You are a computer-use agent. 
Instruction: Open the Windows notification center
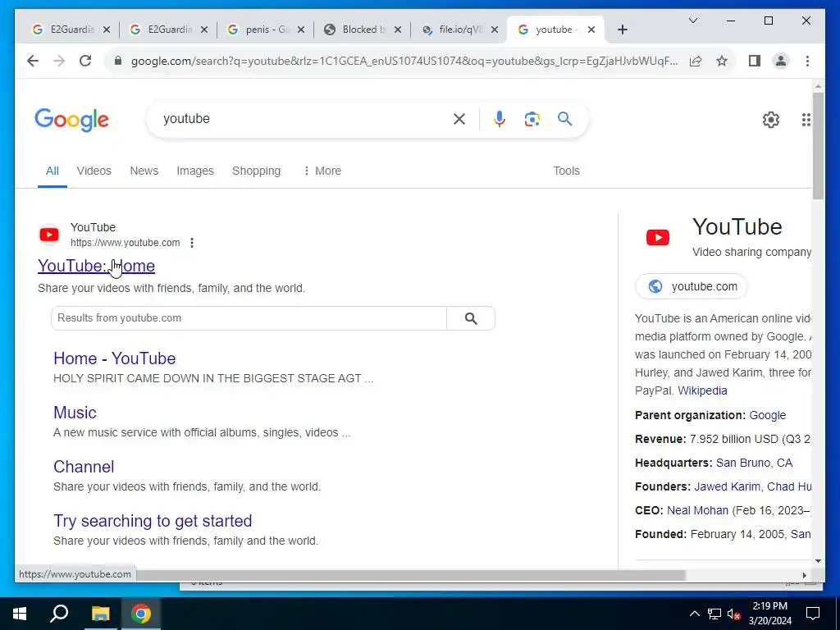tap(813, 614)
